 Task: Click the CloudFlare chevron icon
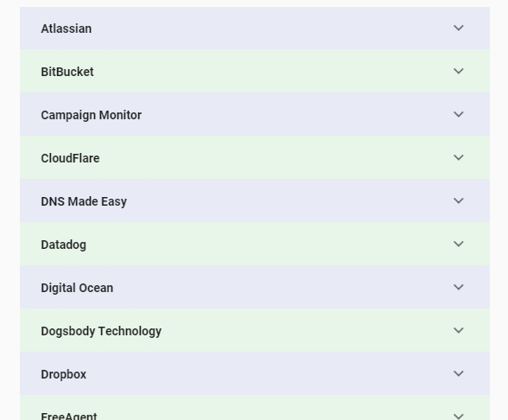click(459, 158)
